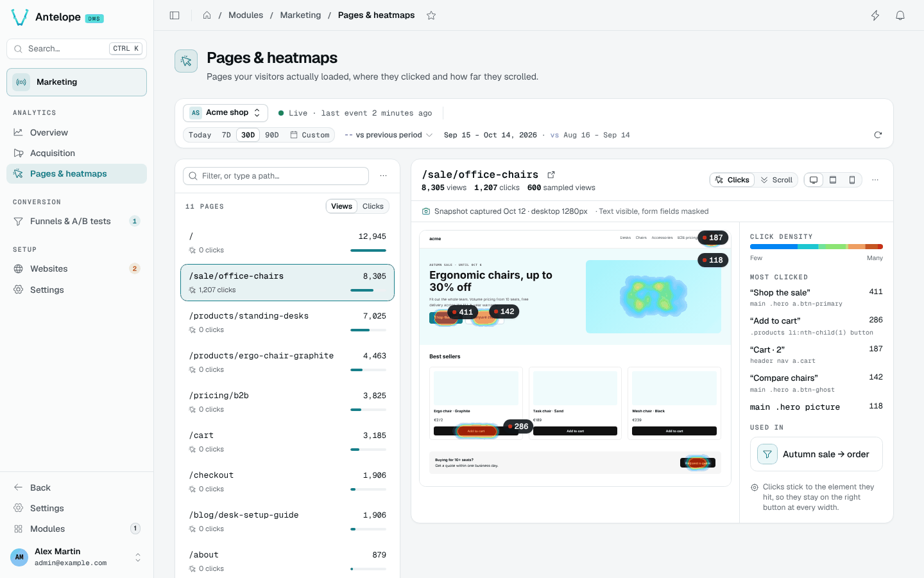Click the path filter input field
This screenshot has width=924, height=578.
[x=276, y=176]
